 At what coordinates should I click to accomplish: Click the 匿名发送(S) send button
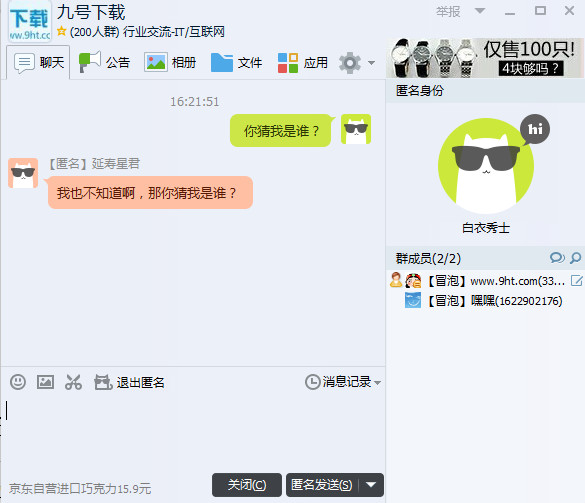(322, 485)
